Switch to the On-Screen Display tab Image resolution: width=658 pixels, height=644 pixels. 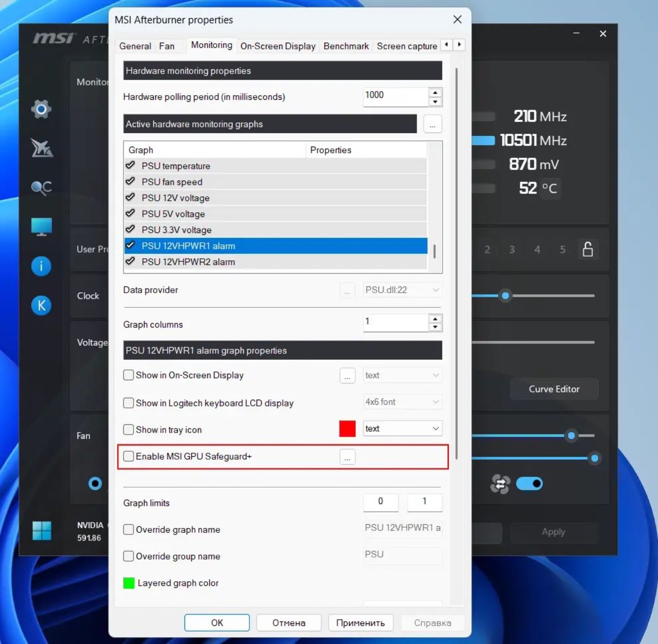[x=278, y=46]
